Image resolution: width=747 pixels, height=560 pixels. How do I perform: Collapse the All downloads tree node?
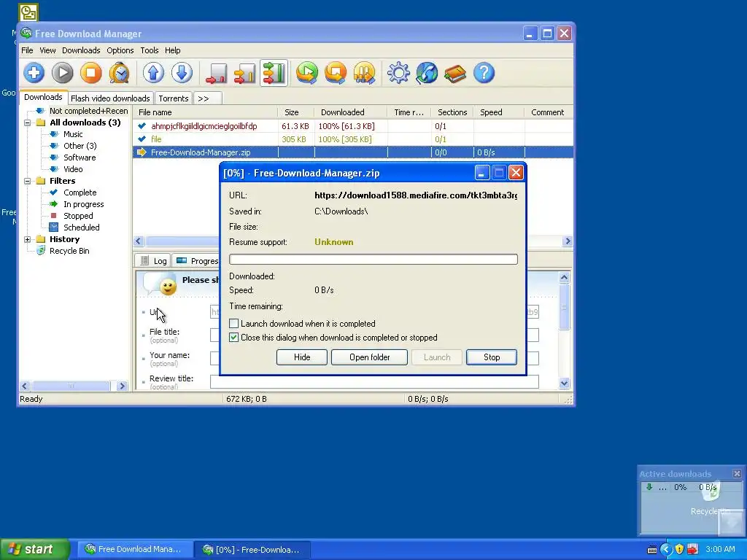[28, 122]
